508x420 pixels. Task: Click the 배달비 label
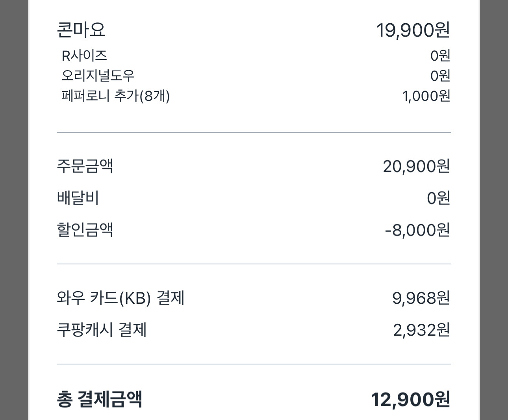coord(78,198)
